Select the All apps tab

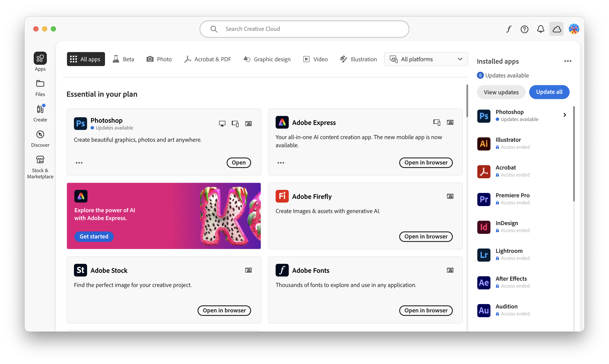coord(86,59)
